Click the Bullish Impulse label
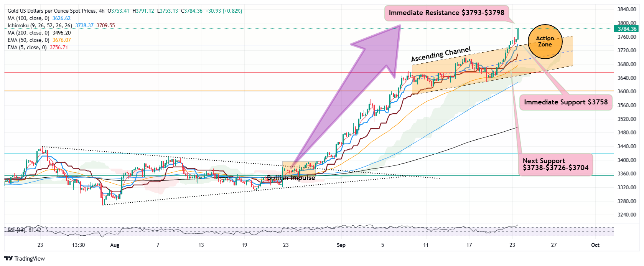Image resolution: width=644 pixels, height=266 pixels. click(x=291, y=178)
